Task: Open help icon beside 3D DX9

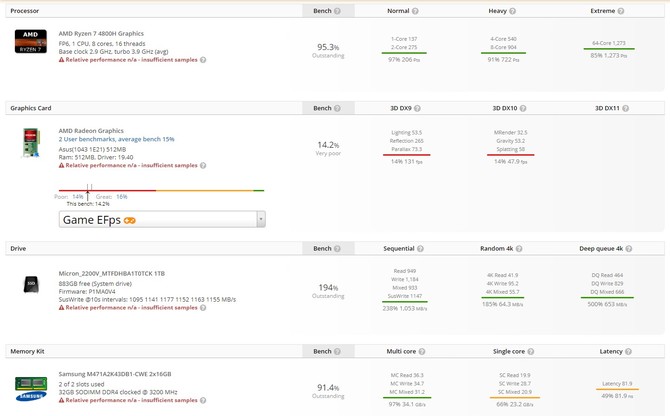Action: (417, 108)
